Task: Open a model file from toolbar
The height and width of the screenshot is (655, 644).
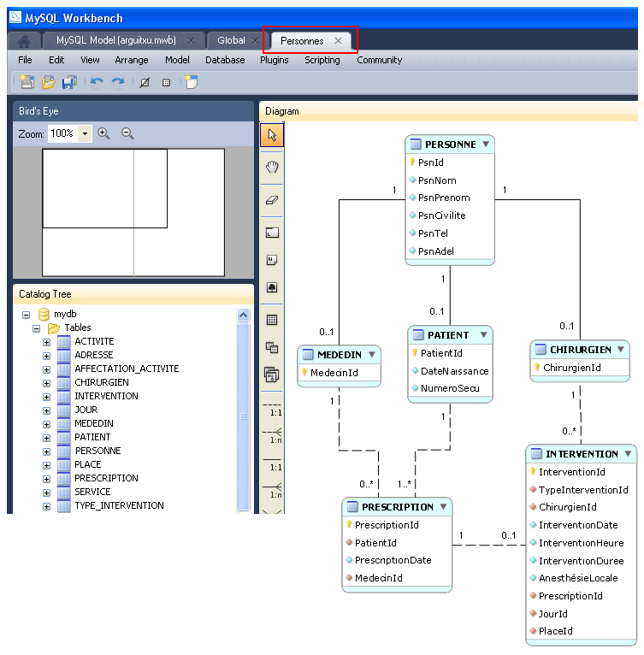Action: [x=48, y=82]
